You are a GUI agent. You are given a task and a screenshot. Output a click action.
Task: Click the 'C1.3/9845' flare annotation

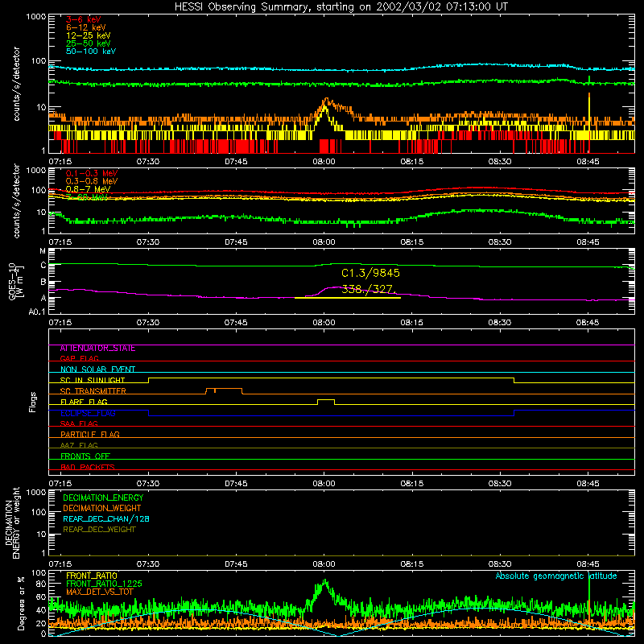click(370, 273)
